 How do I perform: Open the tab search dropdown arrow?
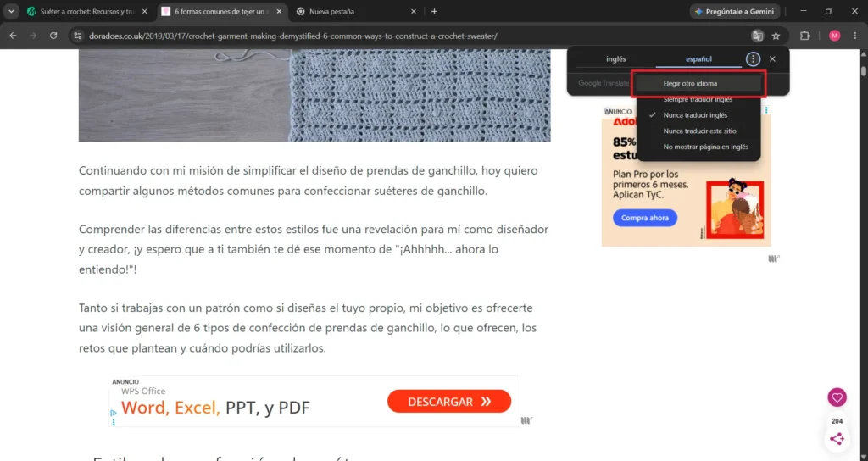click(x=11, y=11)
